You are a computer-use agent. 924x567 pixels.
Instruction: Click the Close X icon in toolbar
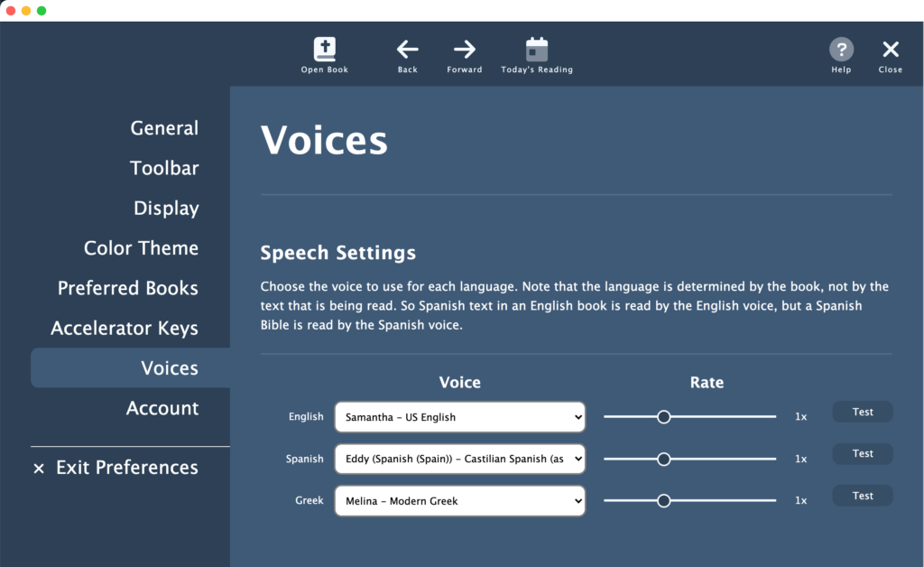891,49
